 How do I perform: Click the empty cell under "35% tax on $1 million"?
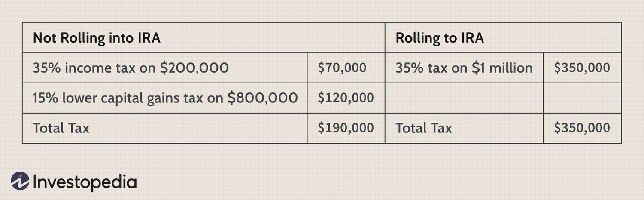click(x=464, y=98)
